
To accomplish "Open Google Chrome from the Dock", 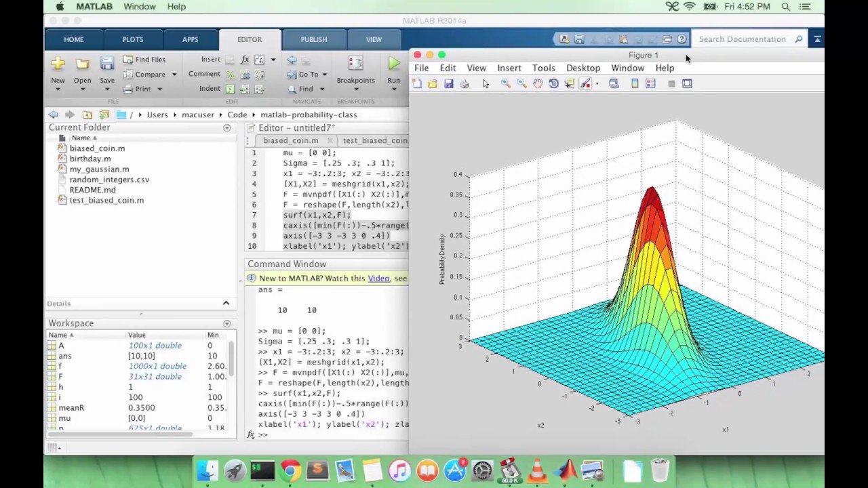I will tap(290, 470).
